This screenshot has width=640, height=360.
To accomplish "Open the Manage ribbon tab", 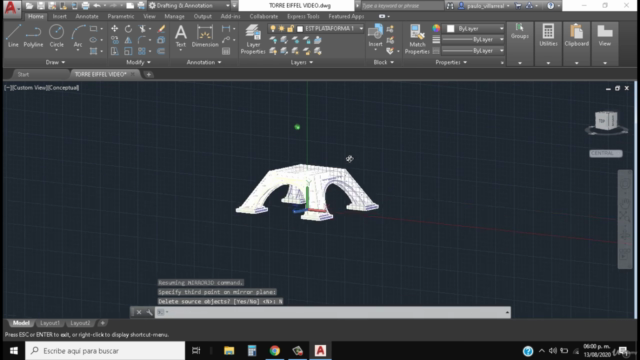I will [174, 16].
